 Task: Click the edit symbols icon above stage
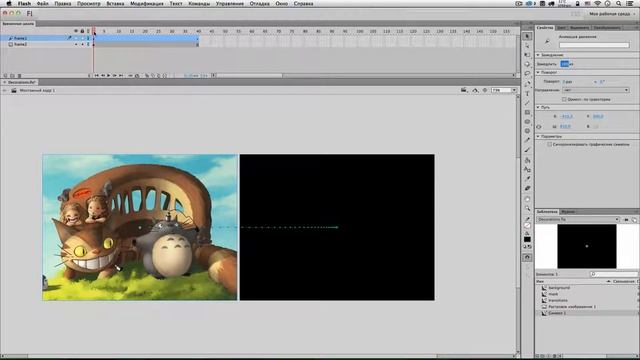pos(476,90)
